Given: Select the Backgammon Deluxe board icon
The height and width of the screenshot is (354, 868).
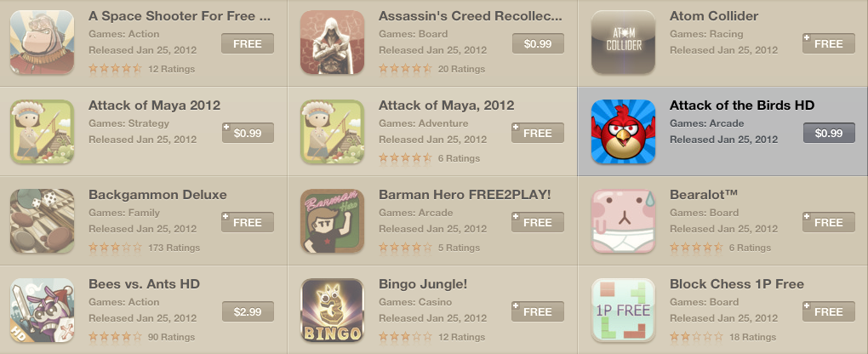Looking at the screenshot, I should pos(42,221).
